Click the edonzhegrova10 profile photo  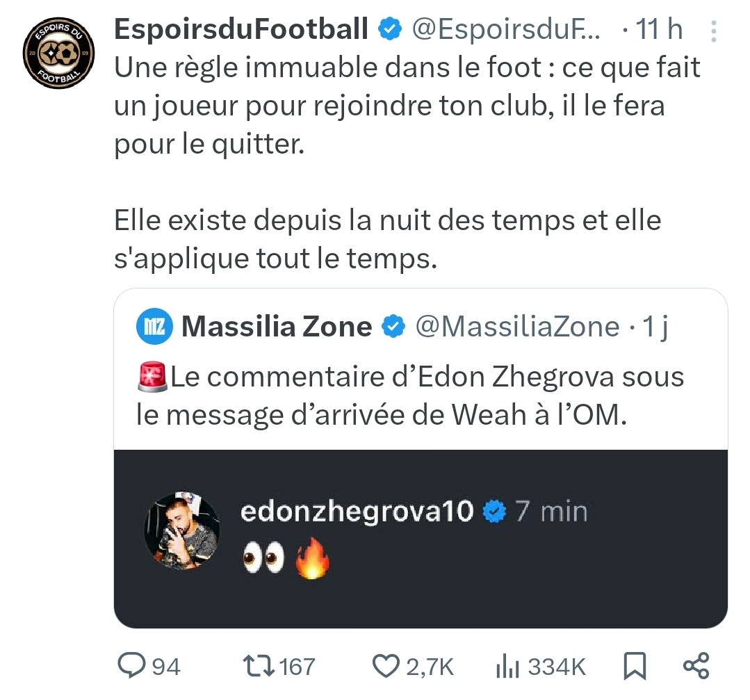[182, 530]
